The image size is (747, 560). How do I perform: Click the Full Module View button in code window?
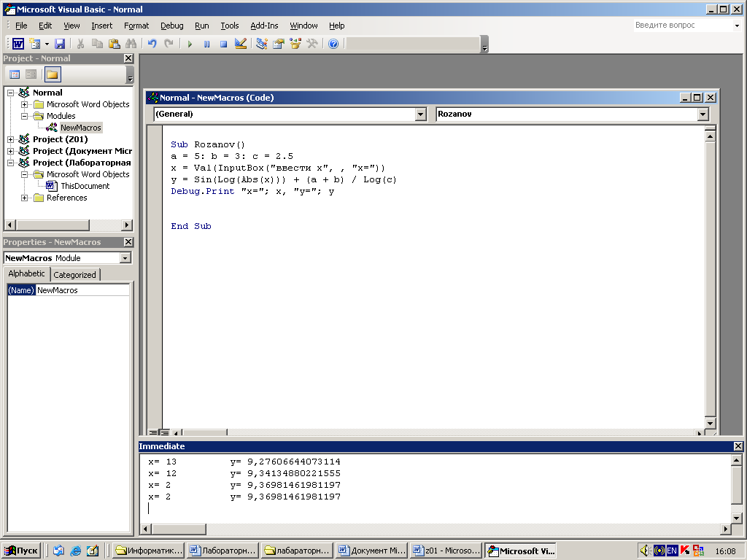tap(164, 433)
